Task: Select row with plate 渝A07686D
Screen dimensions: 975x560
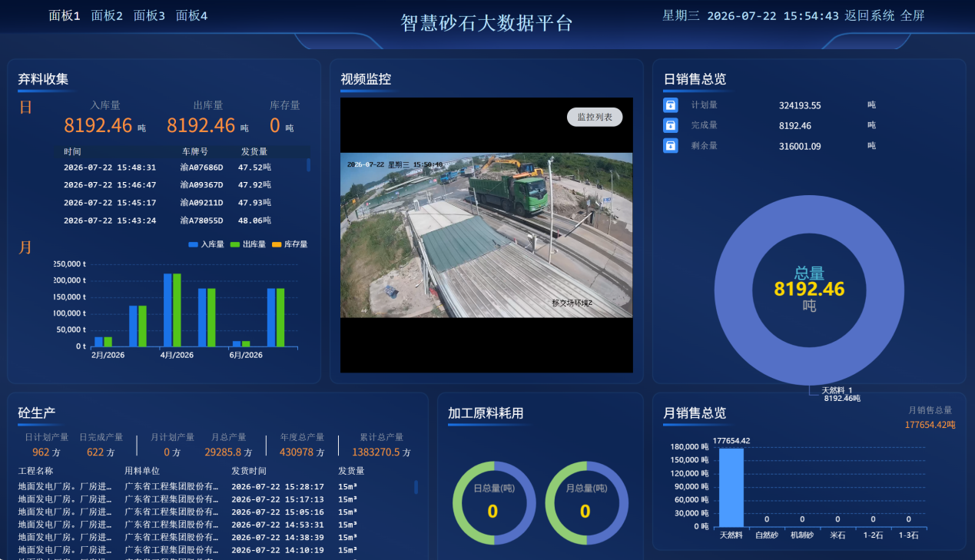Action: pyautogui.click(x=184, y=167)
